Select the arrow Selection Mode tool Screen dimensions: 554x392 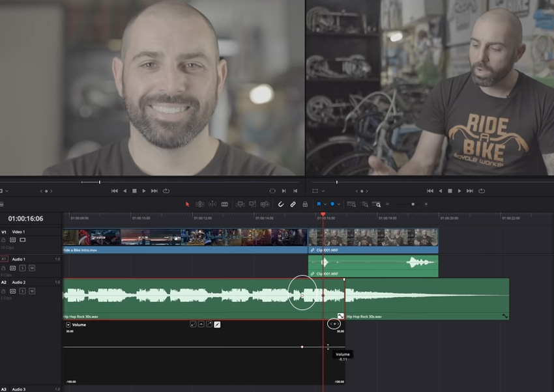(187, 204)
